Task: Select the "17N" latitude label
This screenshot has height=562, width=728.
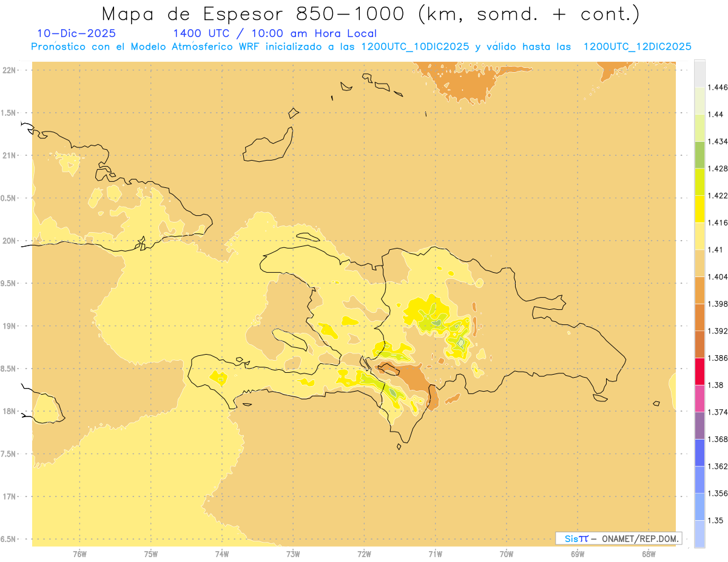Action: coord(10,497)
